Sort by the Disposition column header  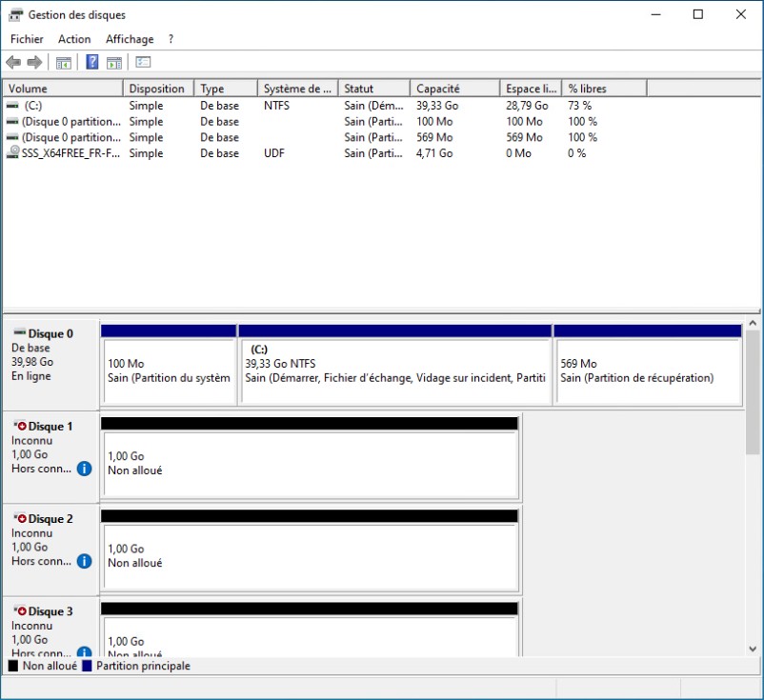158,89
